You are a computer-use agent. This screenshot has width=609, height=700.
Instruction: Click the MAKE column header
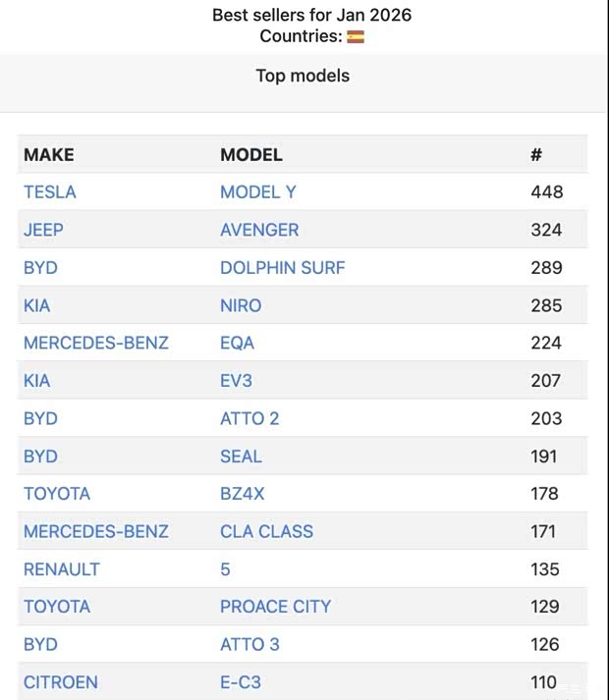[x=48, y=155]
